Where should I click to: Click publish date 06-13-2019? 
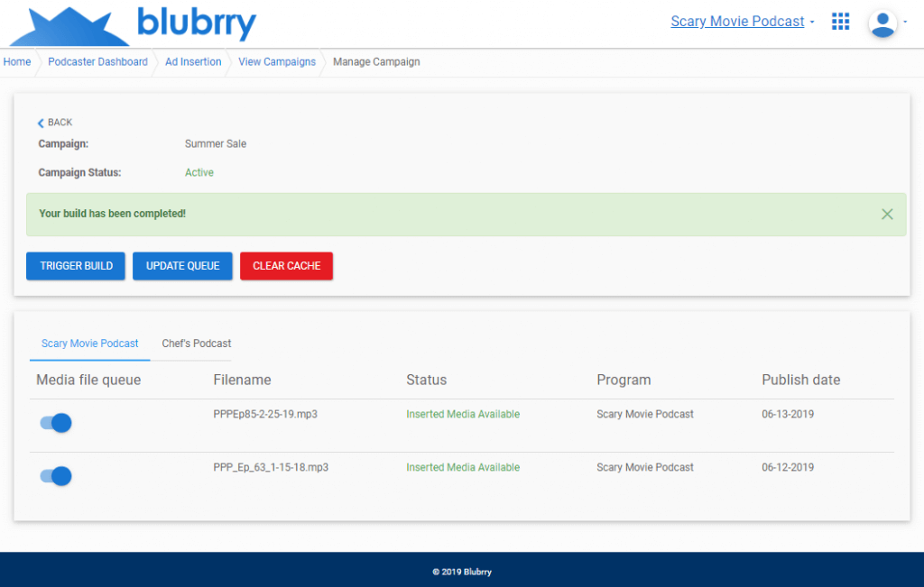coord(788,414)
